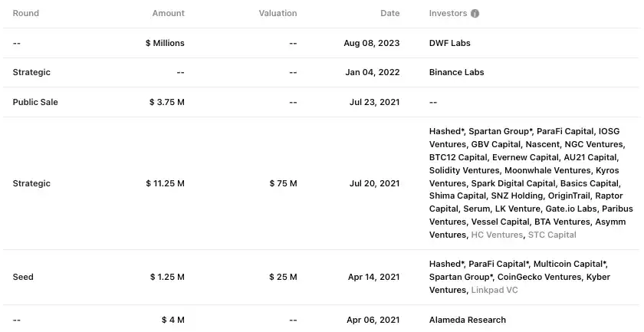This screenshot has height=332, width=644.
Task: Click the Valuation column header
Action: (277, 13)
